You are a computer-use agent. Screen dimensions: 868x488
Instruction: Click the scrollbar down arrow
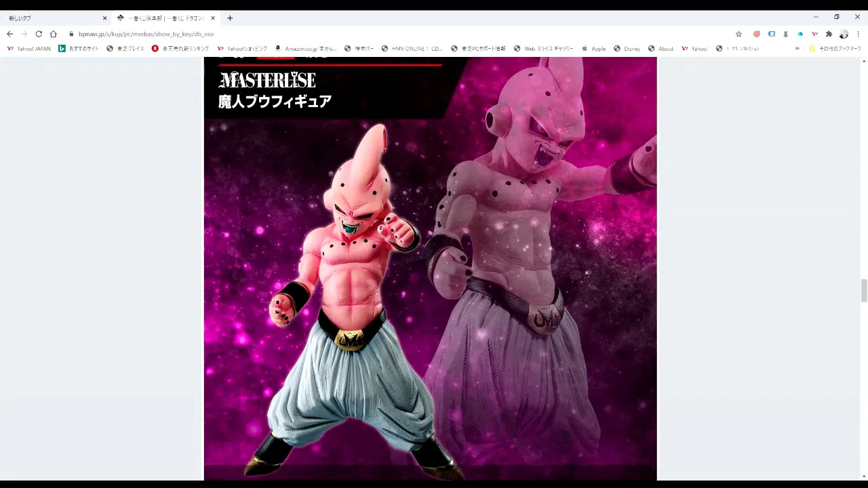864,476
